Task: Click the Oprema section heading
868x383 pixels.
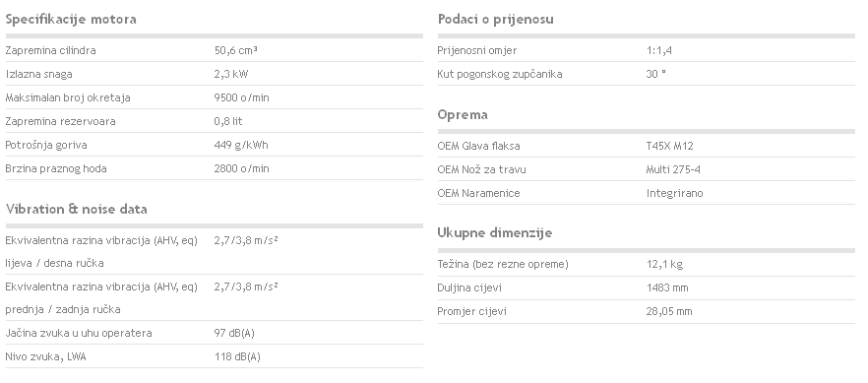Action: point(463,115)
